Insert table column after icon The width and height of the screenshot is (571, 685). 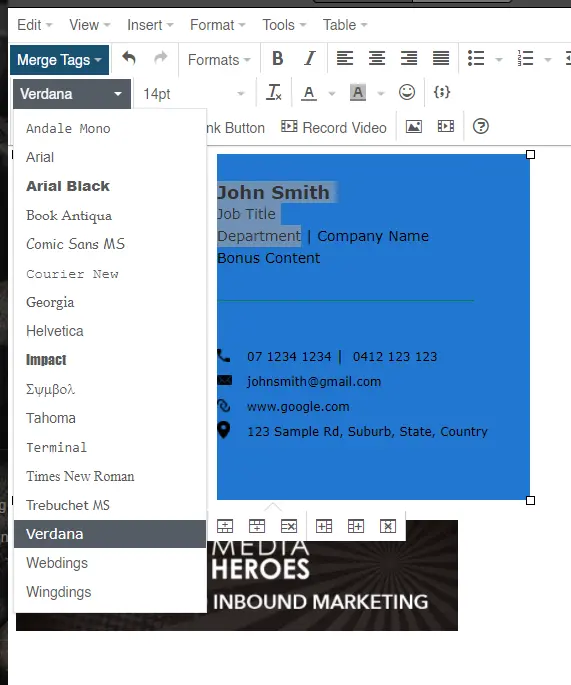pyautogui.click(x=356, y=526)
